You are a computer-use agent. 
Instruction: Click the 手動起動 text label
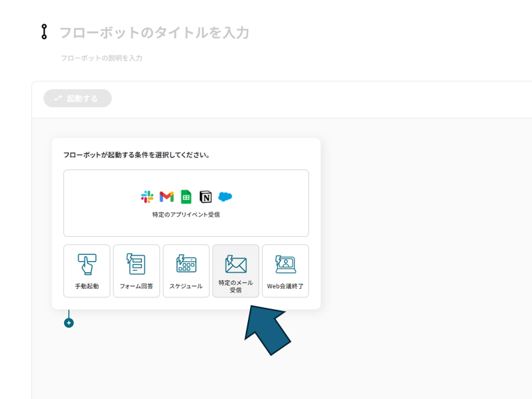coord(86,286)
